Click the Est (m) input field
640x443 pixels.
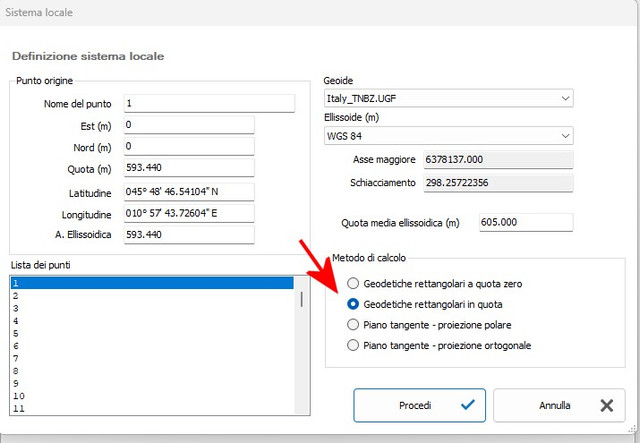(189, 125)
